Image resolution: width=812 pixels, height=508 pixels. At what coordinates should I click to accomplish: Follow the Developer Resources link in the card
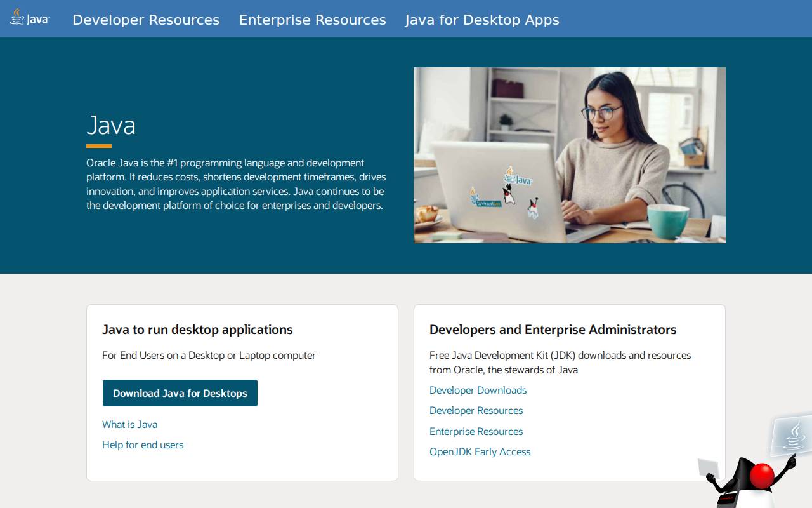point(476,410)
